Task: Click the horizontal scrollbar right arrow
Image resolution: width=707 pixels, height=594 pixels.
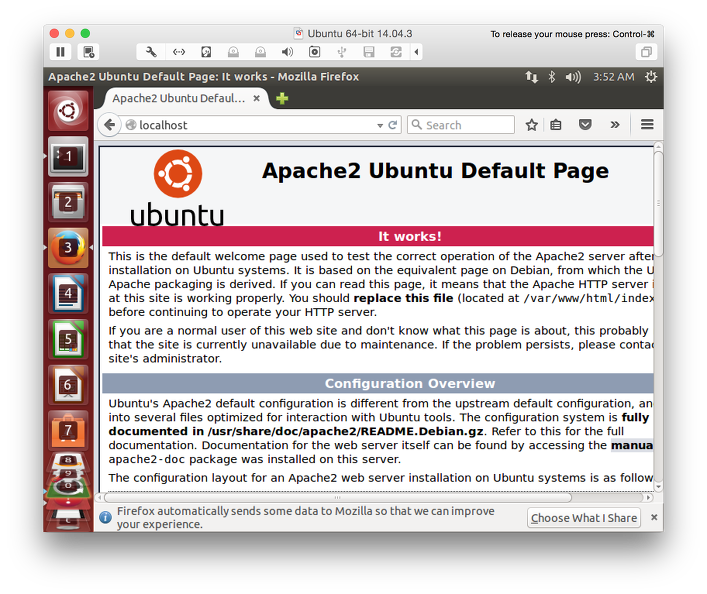Action: [x=648, y=497]
